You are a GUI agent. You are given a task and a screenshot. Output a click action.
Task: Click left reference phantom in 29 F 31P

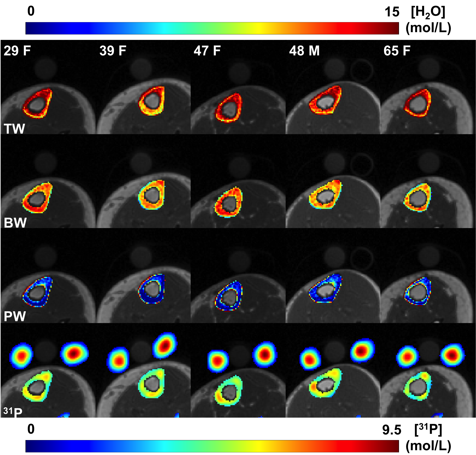click(x=21, y=356)
